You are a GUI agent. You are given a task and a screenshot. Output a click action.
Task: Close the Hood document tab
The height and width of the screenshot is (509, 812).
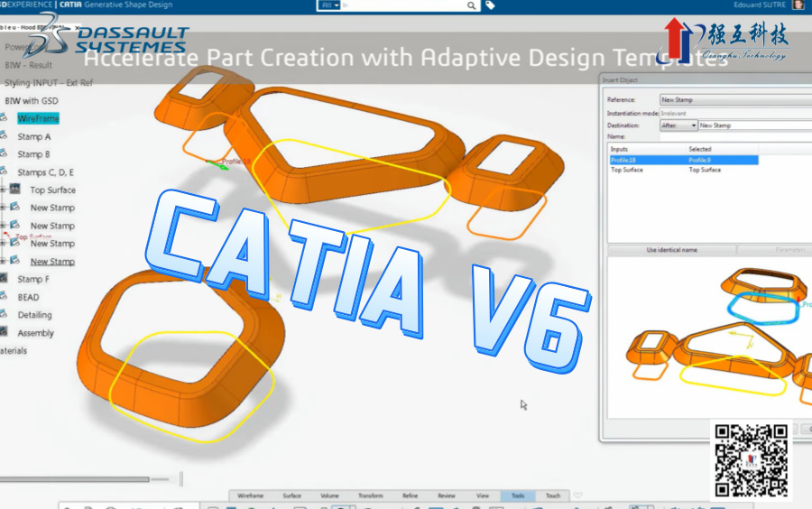tap(78, 27)
